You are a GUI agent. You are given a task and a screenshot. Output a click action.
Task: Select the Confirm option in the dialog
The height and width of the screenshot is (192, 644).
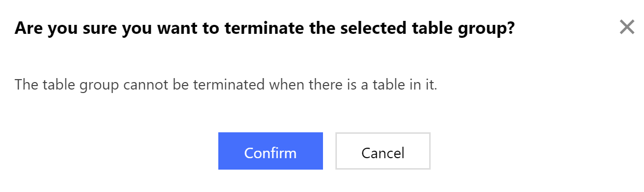point(270,151)
